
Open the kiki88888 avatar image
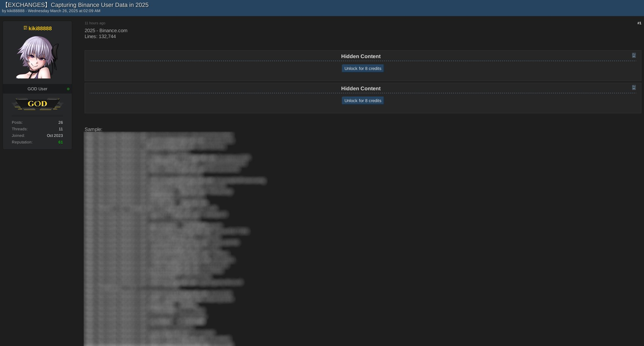[x=37, y=57]
